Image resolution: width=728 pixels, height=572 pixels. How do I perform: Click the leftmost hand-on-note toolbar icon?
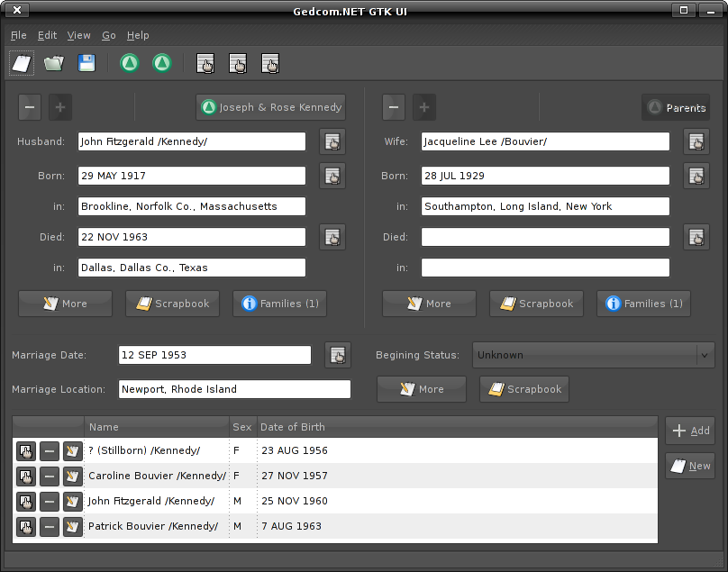(205, 63)
